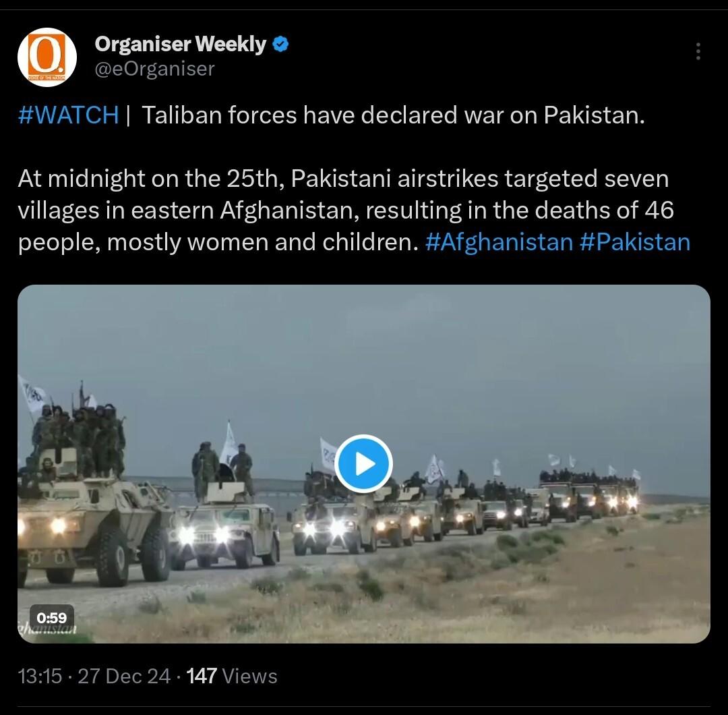Open the #Pakistan hashtag

point(635,242)
